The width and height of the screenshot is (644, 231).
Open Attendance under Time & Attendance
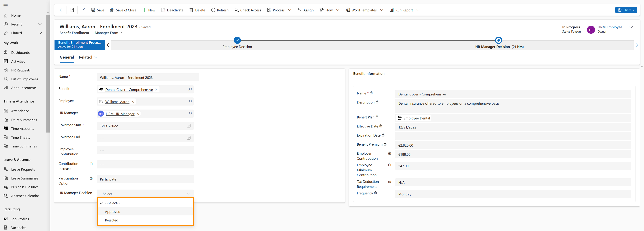pos(20,111)
